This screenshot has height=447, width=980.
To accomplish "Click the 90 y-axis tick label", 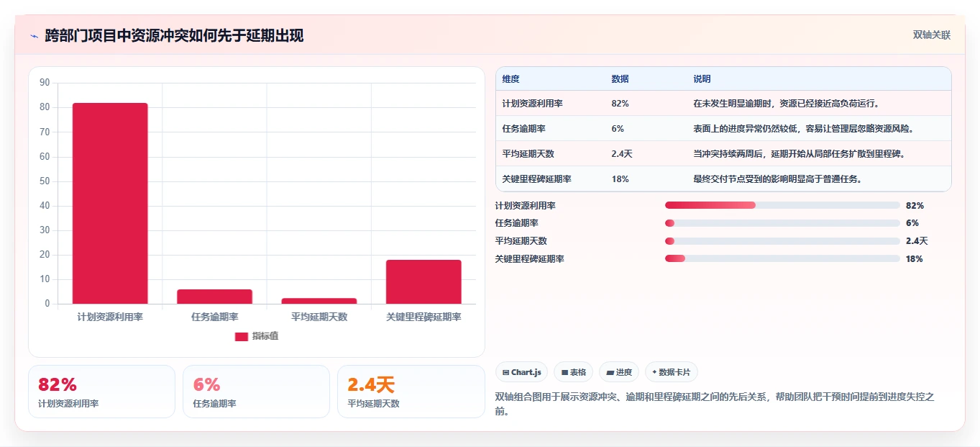I will [45, 83].
